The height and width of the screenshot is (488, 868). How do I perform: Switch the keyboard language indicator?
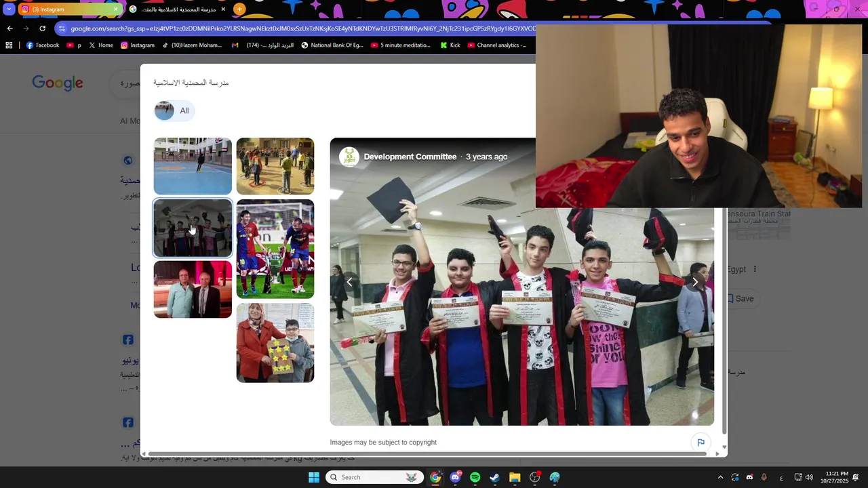[781, 478]
